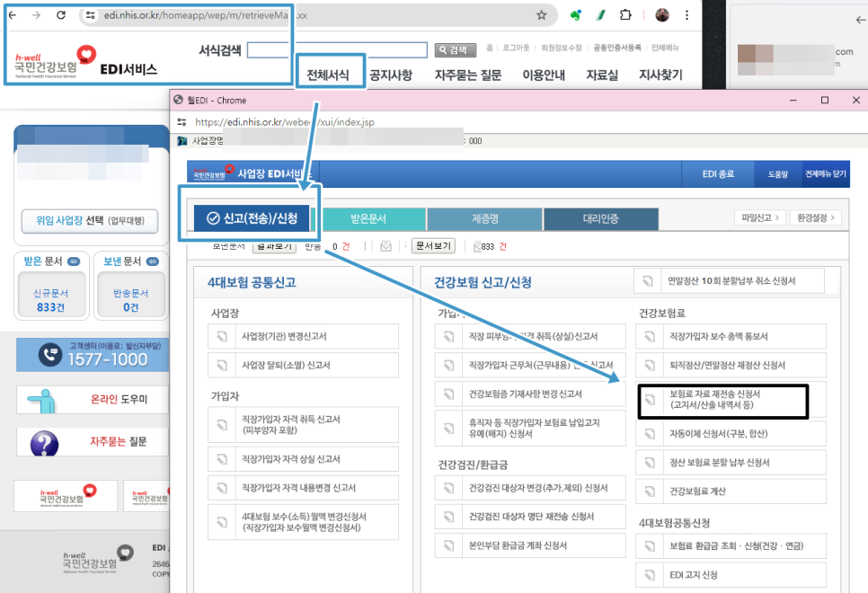Click the 검색 magnifier search icon
This screenshot has height=593, width=868.
point(445,49)
